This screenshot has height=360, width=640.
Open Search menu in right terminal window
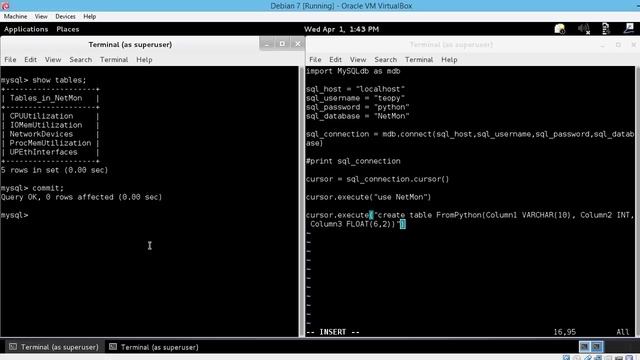(385, 60)
